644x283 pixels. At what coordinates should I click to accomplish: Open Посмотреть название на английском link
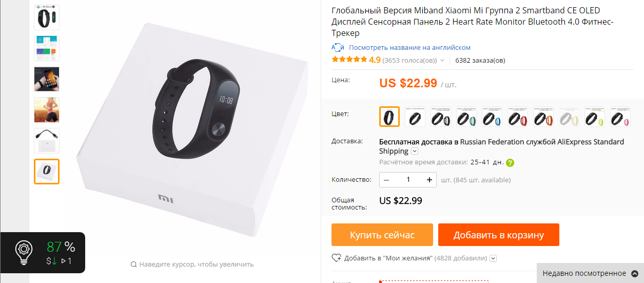point(409,47)
